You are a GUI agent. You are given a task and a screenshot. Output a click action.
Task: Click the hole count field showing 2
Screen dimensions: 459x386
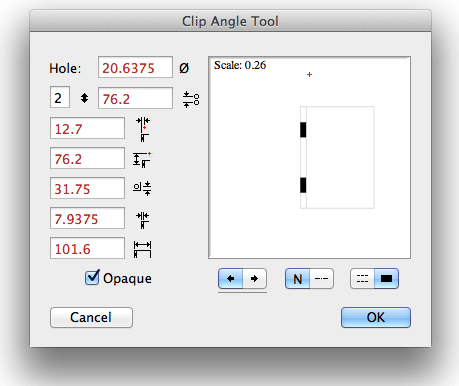coord(60,97)
